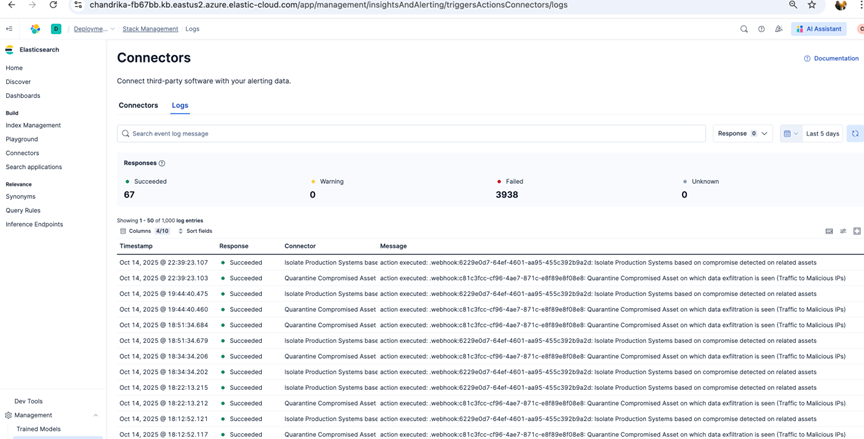
Task: Open Search applications in sidebar
Action: point(34,167)
